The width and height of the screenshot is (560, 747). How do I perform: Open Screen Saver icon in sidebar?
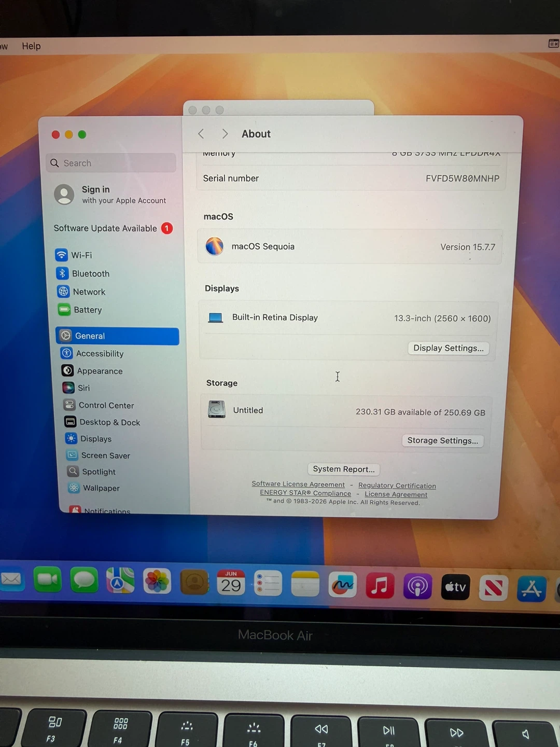72,455
